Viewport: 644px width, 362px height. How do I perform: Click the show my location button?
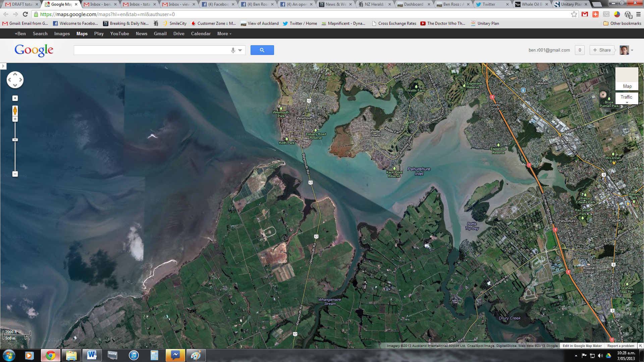pyautogui.click(x=15, y=98)
